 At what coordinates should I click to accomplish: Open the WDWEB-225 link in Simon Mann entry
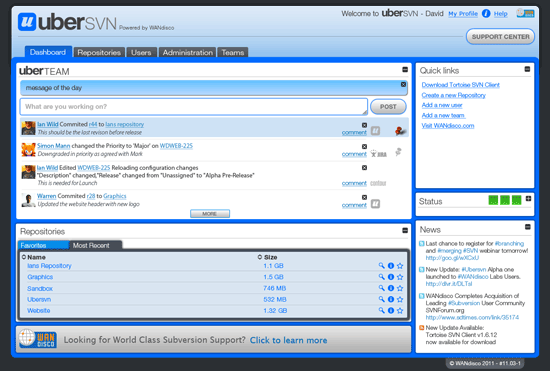[x=176, y=146]
